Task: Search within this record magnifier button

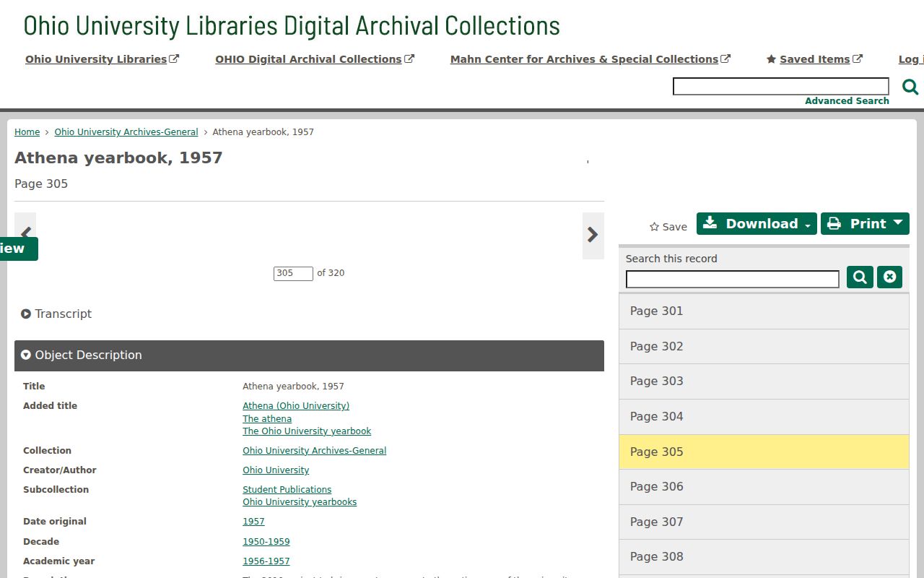Action: click(x=860, y=277)
